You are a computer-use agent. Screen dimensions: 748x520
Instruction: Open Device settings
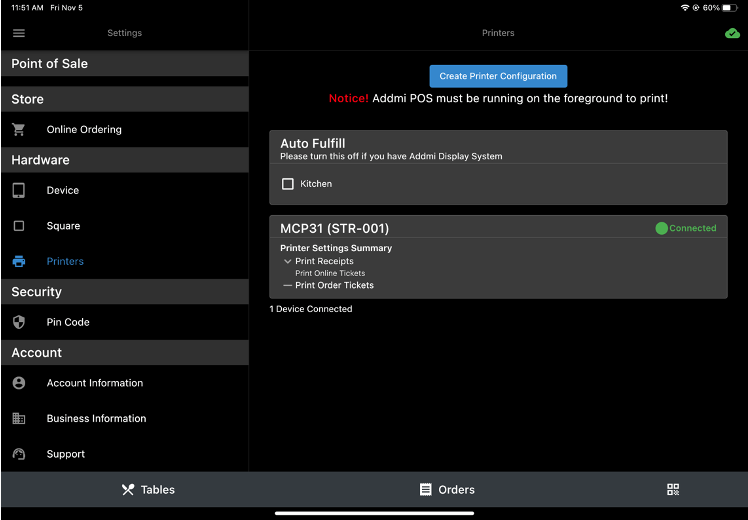tap(125, 190)
